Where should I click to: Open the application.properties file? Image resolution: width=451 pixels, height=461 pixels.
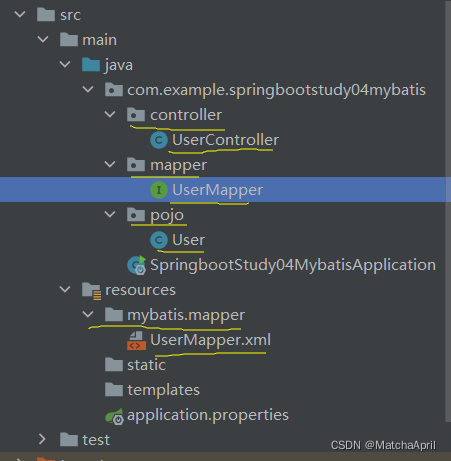(x=208, y=415)
